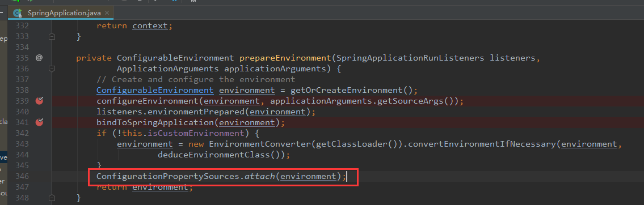Click the @ gutter icon on line 335

click(x=39, y=58)
